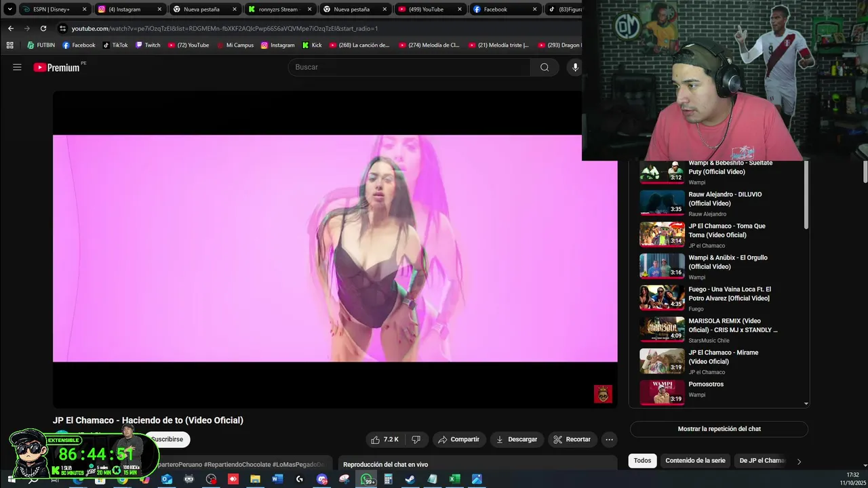The image size is (868, 488).
Task: Open the TikTok bookmark
Action: click(115, 45)
